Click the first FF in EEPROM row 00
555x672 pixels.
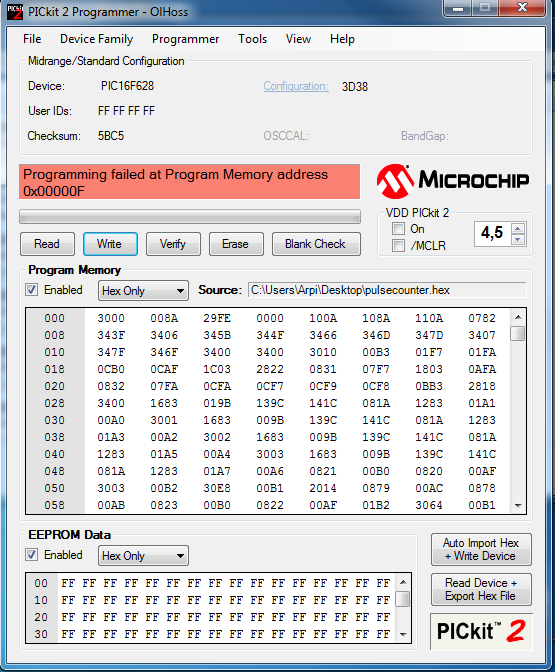(68, 583)
